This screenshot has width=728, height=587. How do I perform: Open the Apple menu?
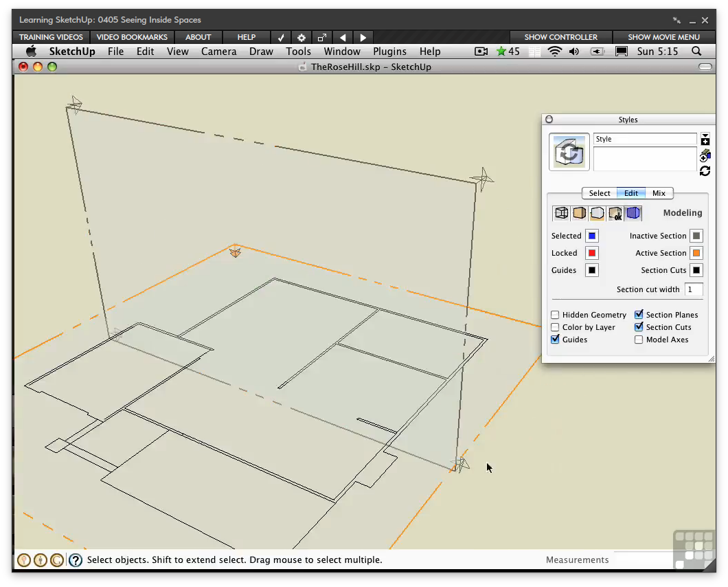(x=31, y=51)
